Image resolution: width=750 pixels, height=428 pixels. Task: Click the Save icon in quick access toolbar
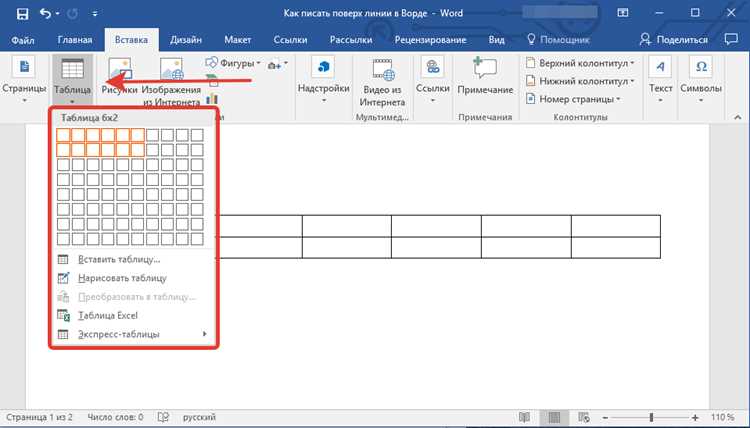click(x=22, y=13)
